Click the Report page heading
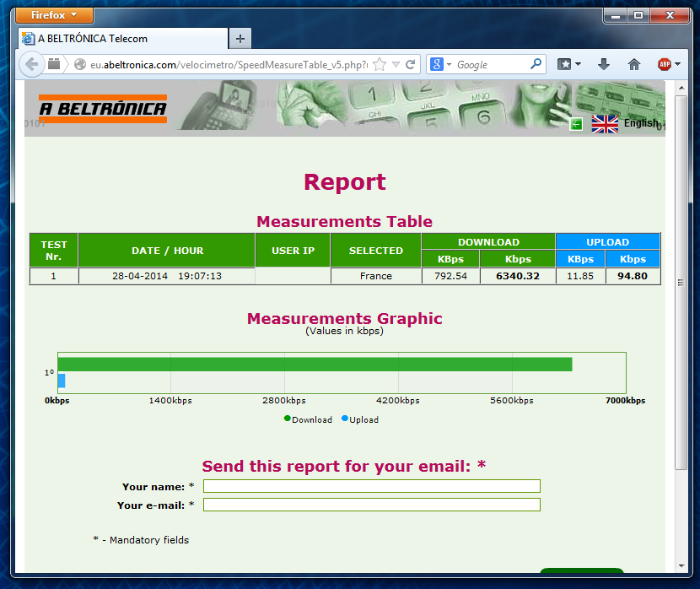700x589 pixels. coord(345,181)
